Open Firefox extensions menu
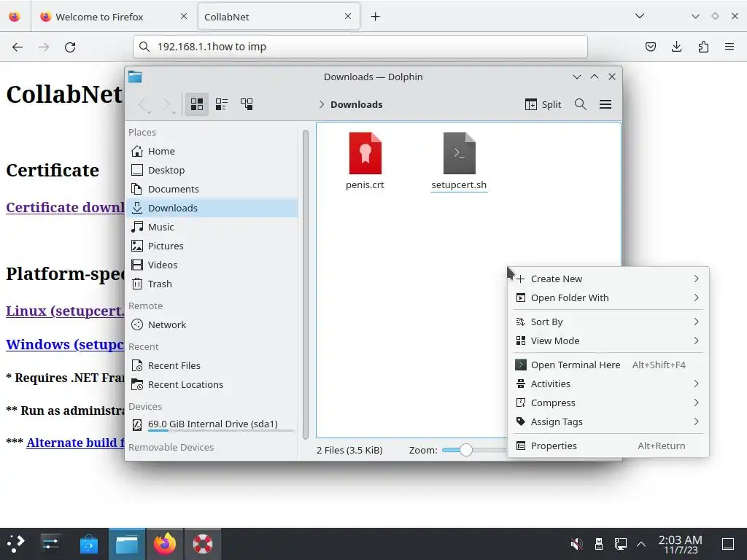The width and height of the screenshot is (747, 560). click(703, 47)
